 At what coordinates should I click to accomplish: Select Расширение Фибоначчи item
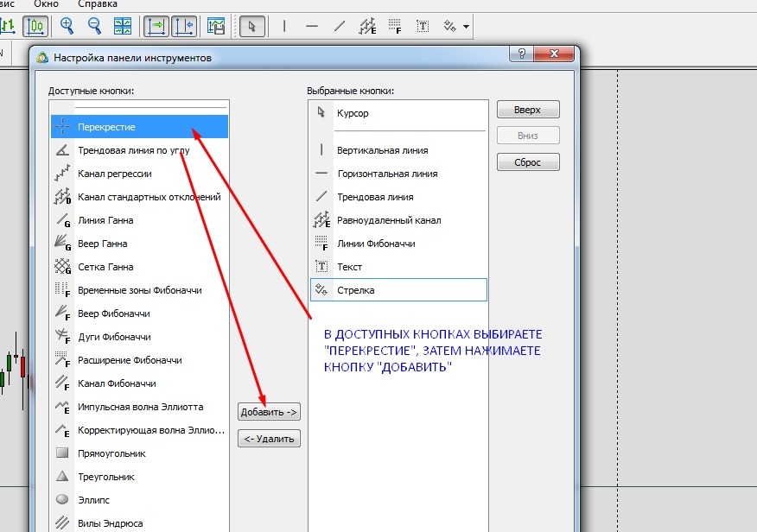[139, 360]
